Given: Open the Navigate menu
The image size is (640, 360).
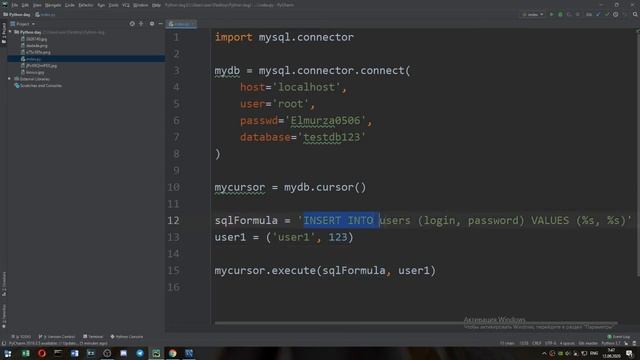Looking at the screenshot, I should pos(53,5).
